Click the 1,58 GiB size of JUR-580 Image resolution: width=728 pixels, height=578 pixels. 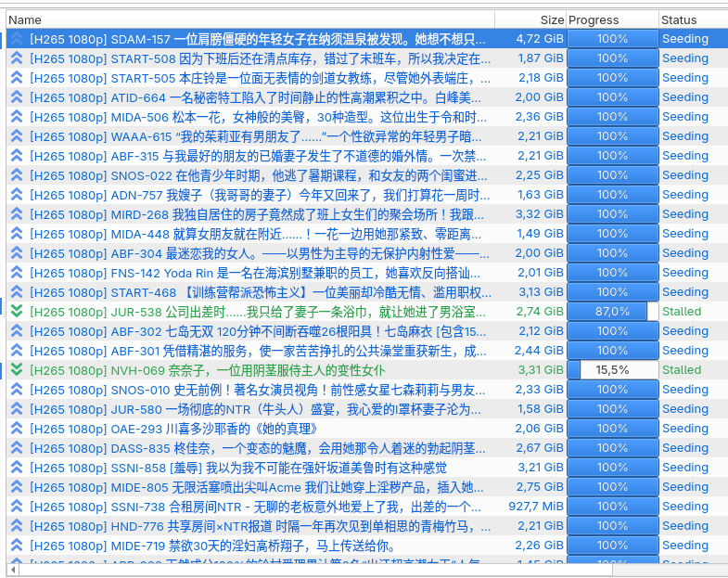pyautogui.click(x=541, y=409)
